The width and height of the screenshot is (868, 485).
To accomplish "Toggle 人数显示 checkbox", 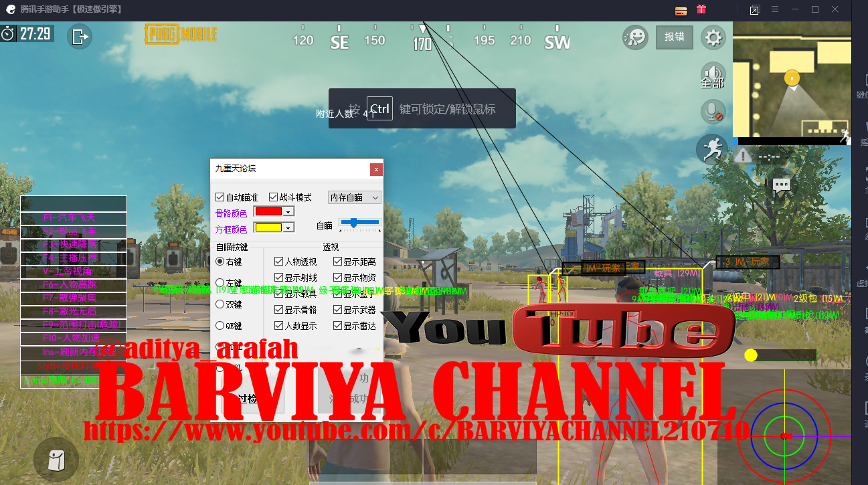I will pyautogui.click(x=279, y=326).
